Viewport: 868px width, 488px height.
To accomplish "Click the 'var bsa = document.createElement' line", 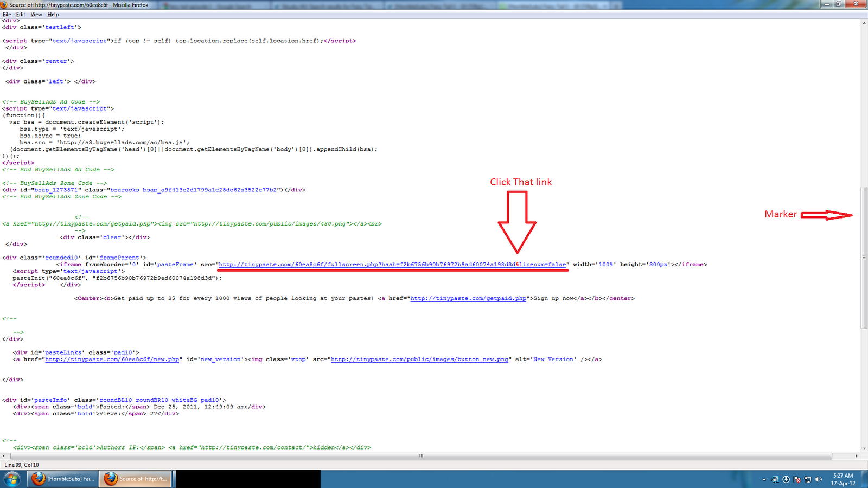I will click(x=87, y=122).
